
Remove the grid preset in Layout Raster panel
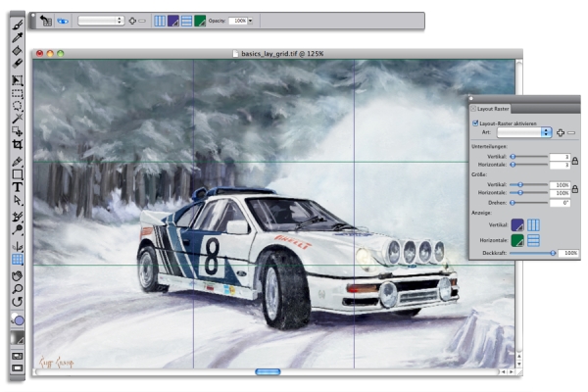pos(571,133)
